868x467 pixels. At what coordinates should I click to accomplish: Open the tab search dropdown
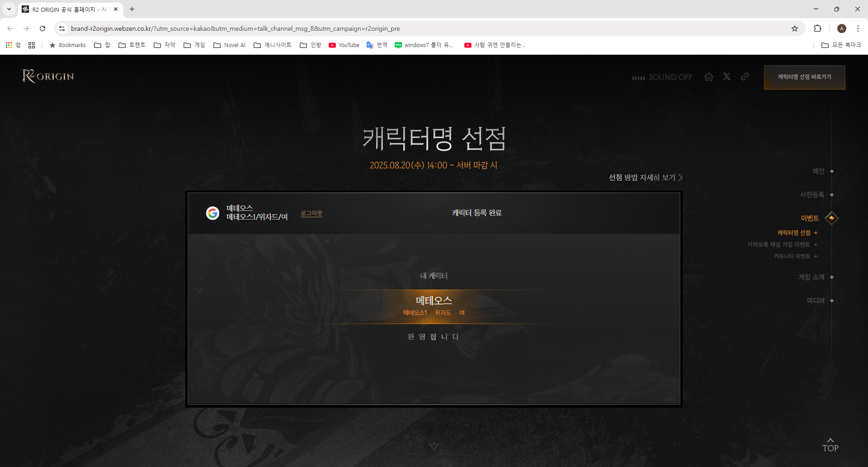[9, 9]
